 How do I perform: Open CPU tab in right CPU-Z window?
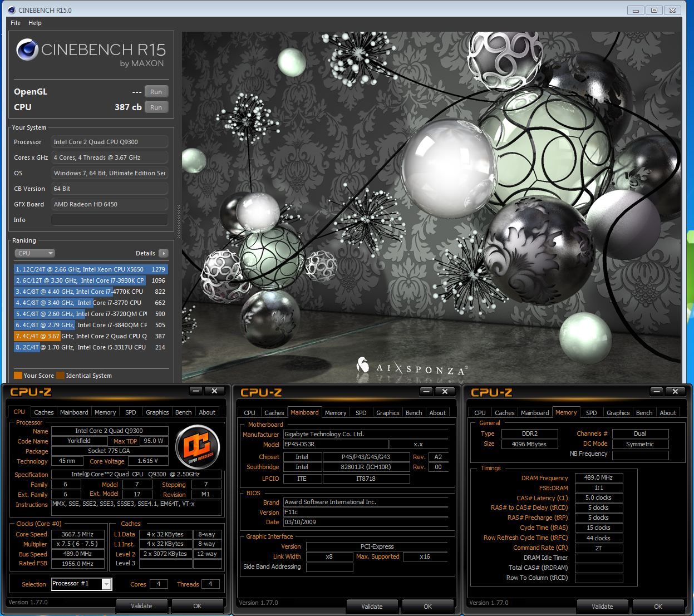(480, 413)
